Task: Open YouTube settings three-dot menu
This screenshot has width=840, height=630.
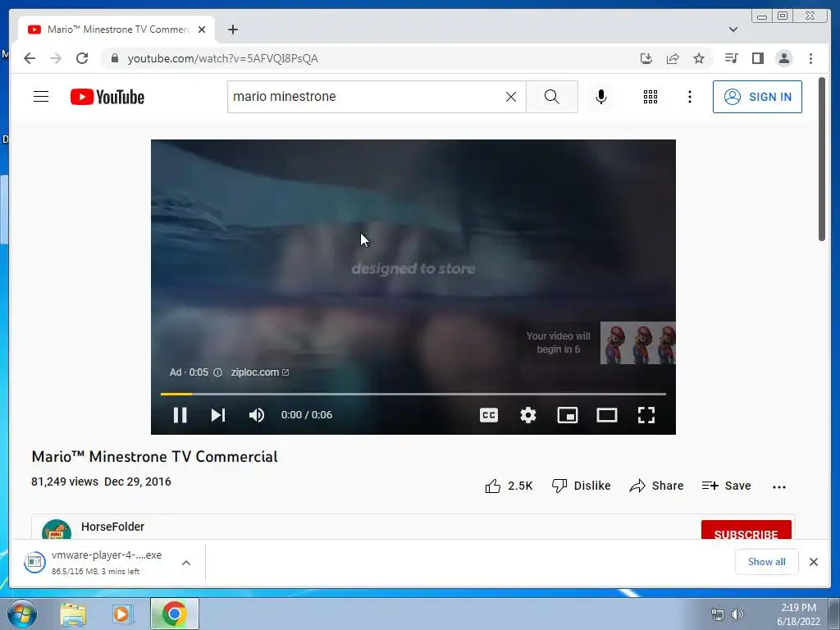Action: click(689, 97)
